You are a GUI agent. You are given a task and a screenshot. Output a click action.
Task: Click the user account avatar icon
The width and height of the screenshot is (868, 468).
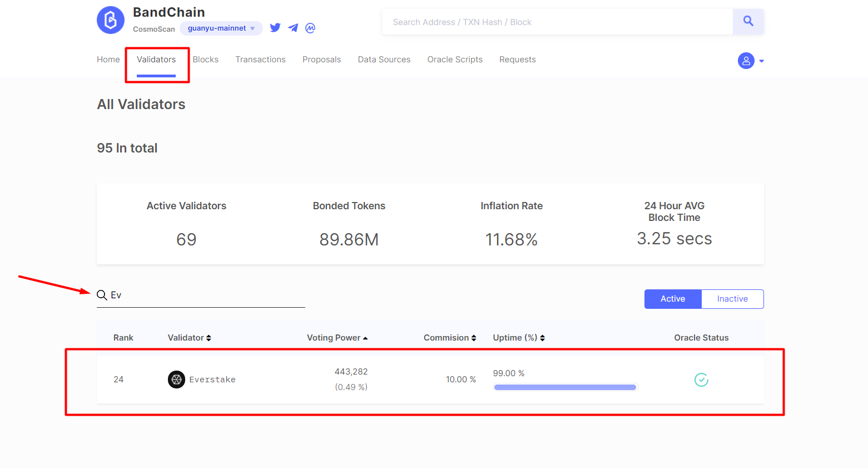click(x=746, y=61)
